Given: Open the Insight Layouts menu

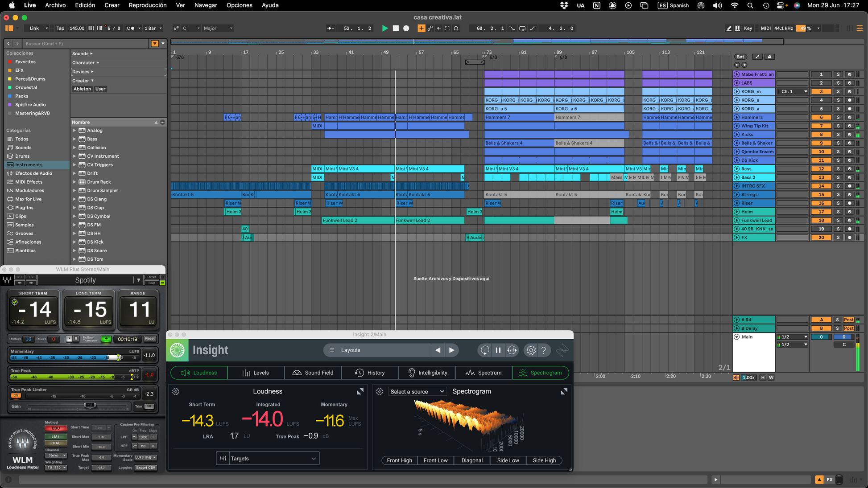Looking at the screenshot, I should pos(376,350).
